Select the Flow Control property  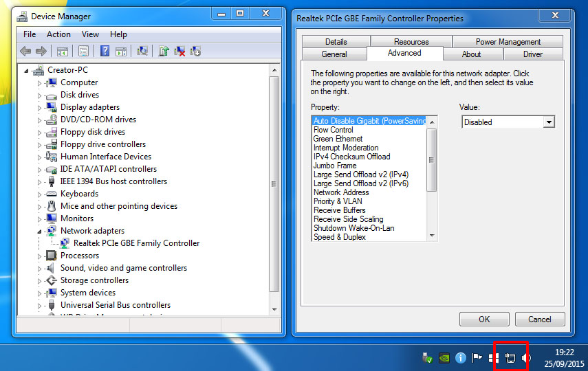(334, 130)
